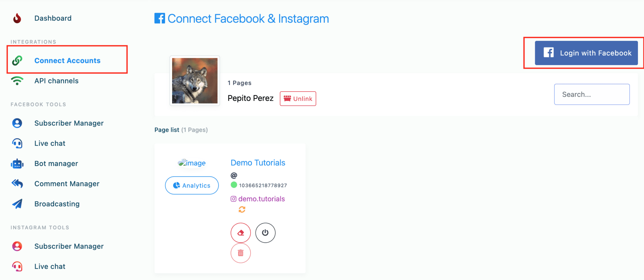This screenshot has height=280, width=644.
Task: Click the API channels wifi icon
Action: point(17,81)
